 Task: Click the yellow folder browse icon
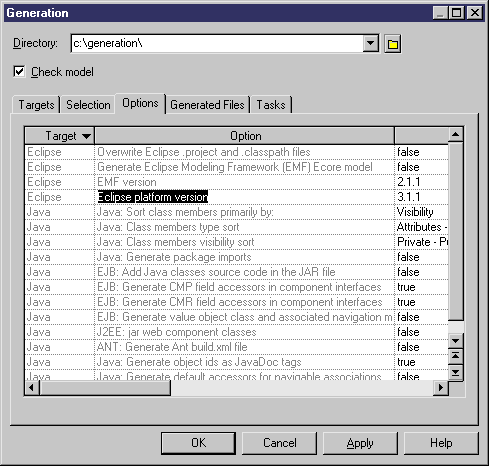coord(393,44)
